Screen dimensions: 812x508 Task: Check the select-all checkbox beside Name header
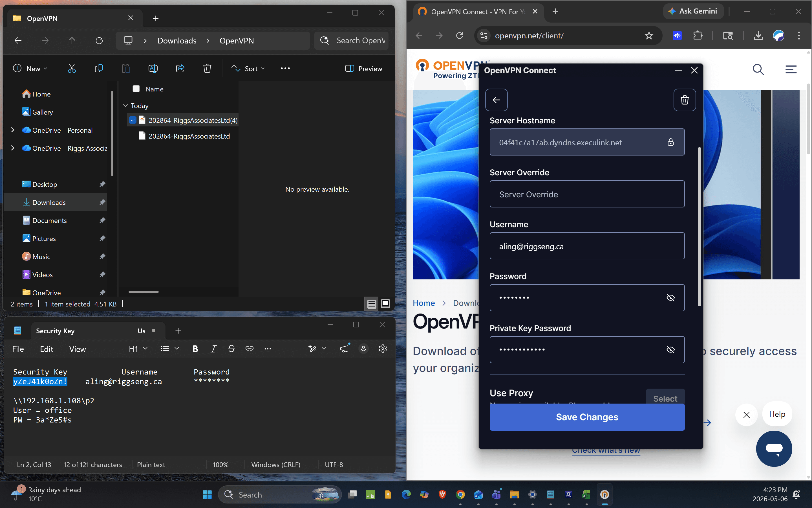pyautogui.click(x=136, y=89)
